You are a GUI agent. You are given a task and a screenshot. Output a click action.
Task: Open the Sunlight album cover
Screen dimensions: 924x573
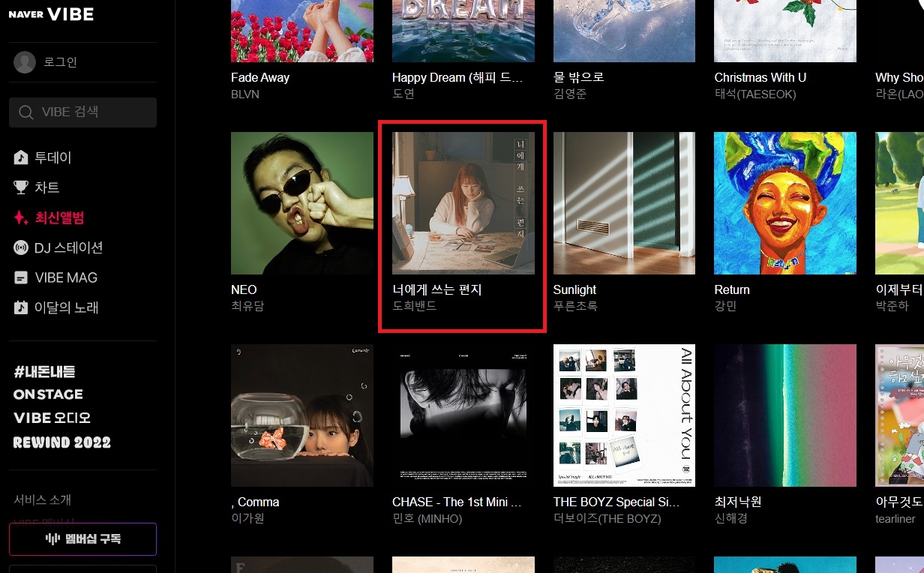tap(624, 203)
